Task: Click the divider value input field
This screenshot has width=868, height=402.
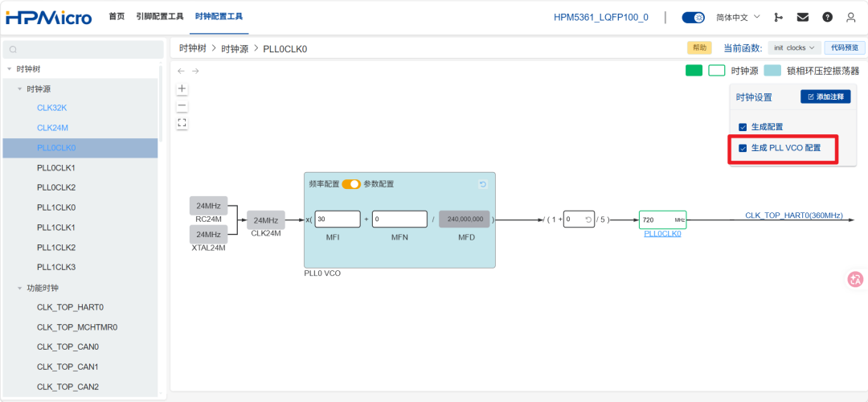Action: (579, 219)
